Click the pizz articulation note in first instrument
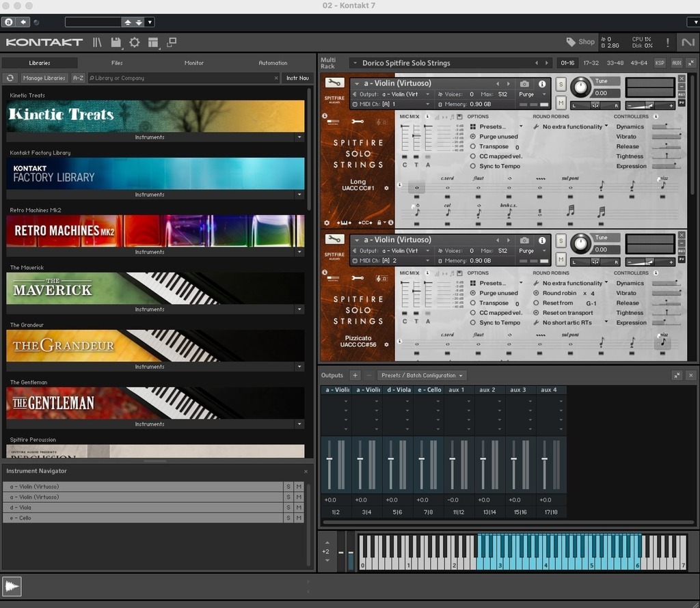Screen dimensions: 700x608 pos(663,184)
